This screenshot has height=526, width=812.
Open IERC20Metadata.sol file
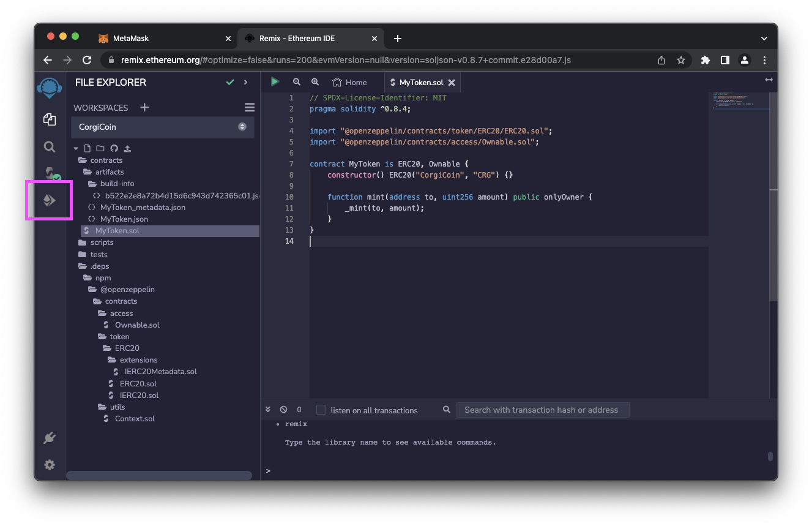[161, 372]
